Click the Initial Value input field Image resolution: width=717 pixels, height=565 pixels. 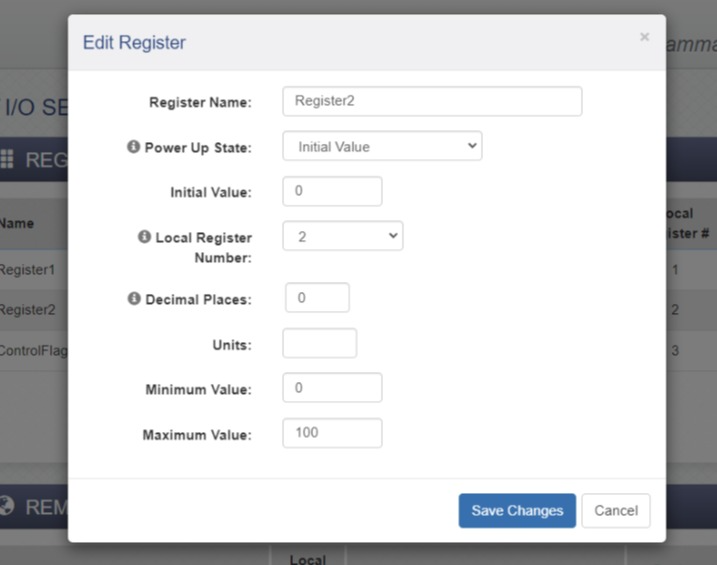pyautogui.click(x=332, y=191)
